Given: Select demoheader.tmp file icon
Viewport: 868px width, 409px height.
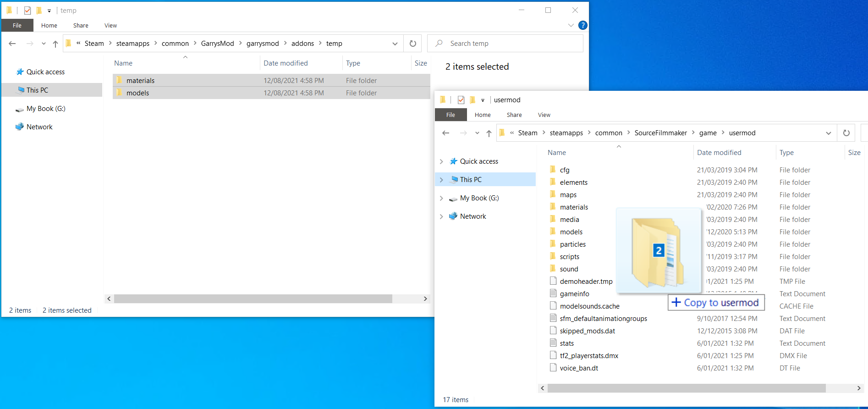Looking at the screenshot, I should click(553, 281).
